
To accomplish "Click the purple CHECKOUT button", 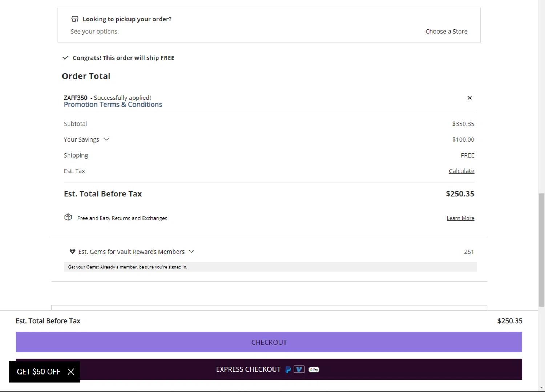I will pyautogui.click(x=269, y=342).
